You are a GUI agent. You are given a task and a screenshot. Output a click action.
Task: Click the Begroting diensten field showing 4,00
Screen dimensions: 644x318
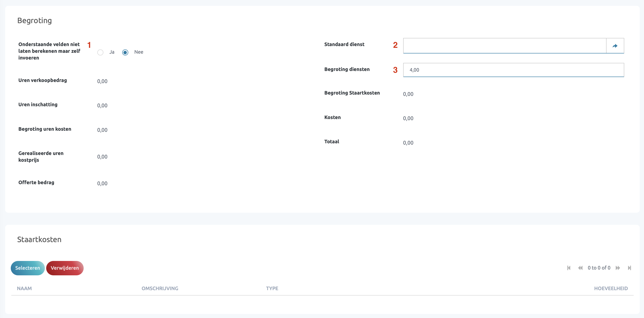(x=513, y=70)
